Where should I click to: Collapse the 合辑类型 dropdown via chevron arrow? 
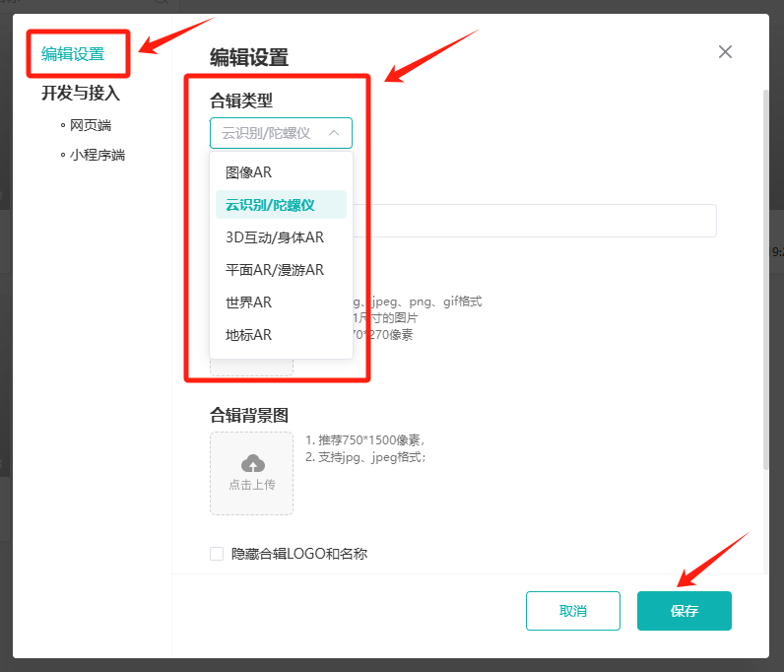pos(334,133)
